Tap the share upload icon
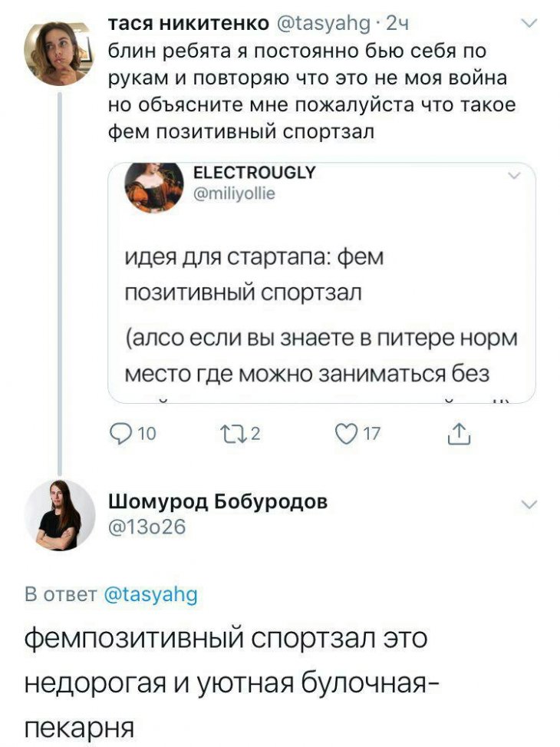This screenshot has width=560, height=747. [x=456, y=435]
